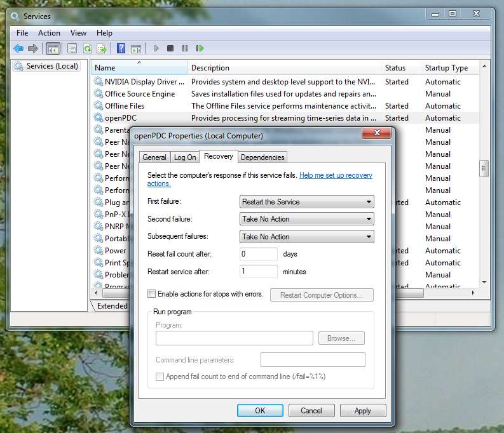Click the scroll up arrow in Services list
The image size is (504, 433).
484,66
